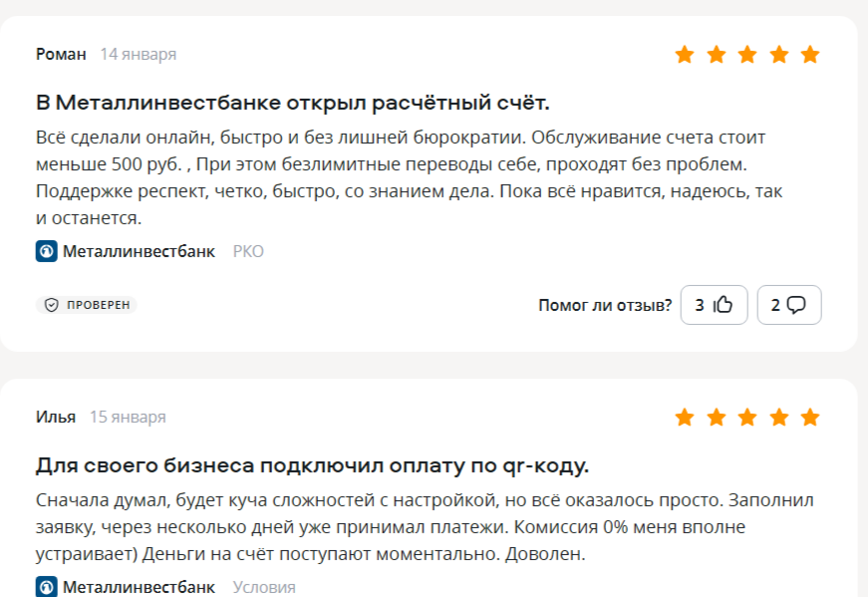Viewport: 868px width, 597px height.
Task: Open the Металлинвестбанк link in Roman's review
Action: coord(139,251)
